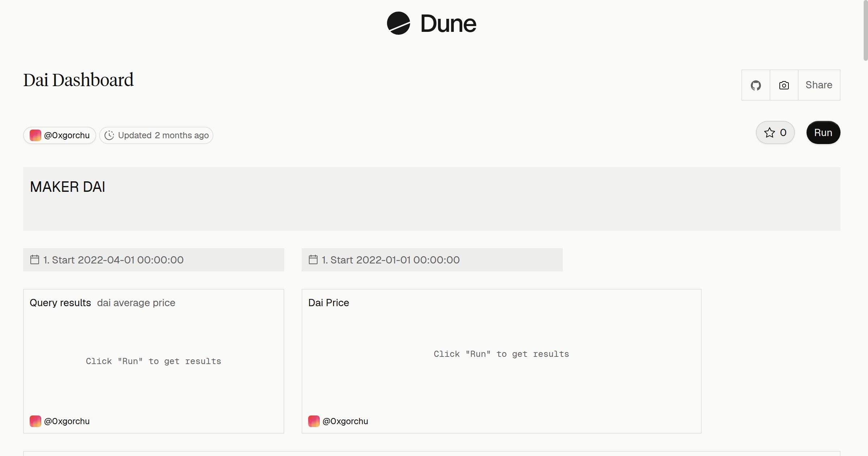Click run prompt text in Dai Price card
868x456 pixels.
[501, 354]
